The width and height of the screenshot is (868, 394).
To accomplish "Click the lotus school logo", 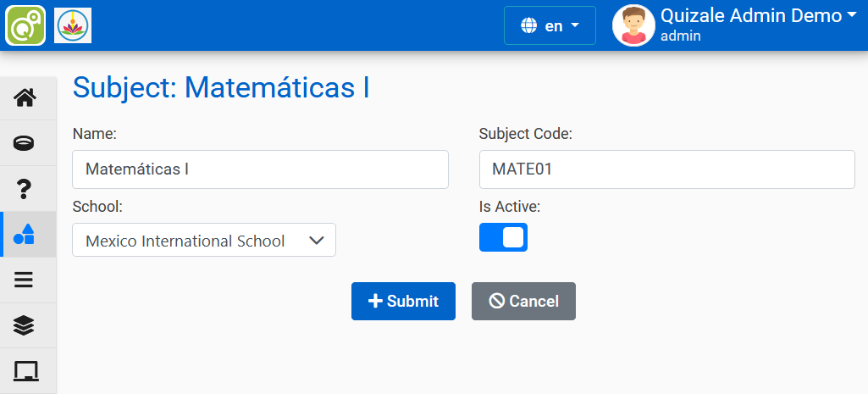I will click(x=73, y=25).
